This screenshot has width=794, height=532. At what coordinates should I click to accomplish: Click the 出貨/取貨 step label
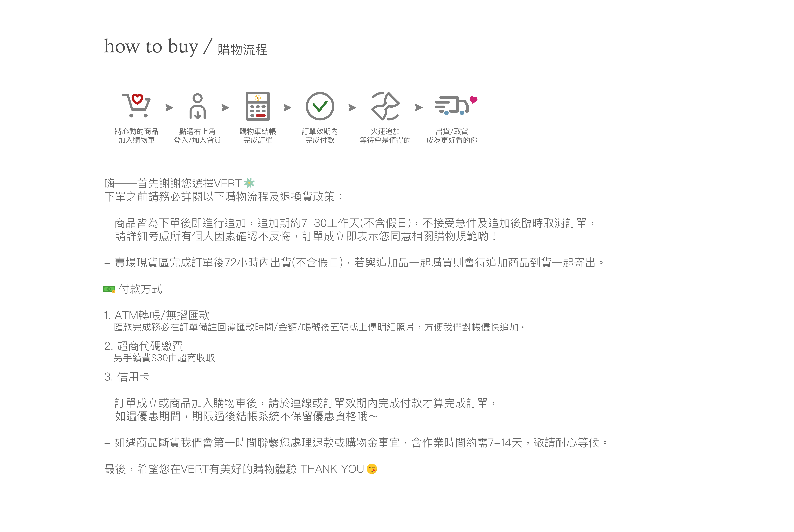[452, 131]
